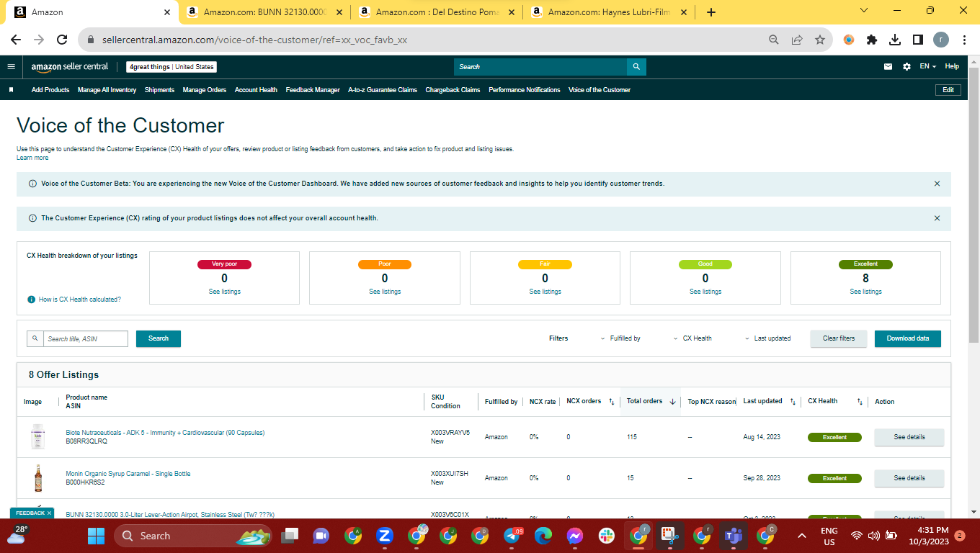
Task: Open the Windows Start menu
Action: click(x=96, y=536)
